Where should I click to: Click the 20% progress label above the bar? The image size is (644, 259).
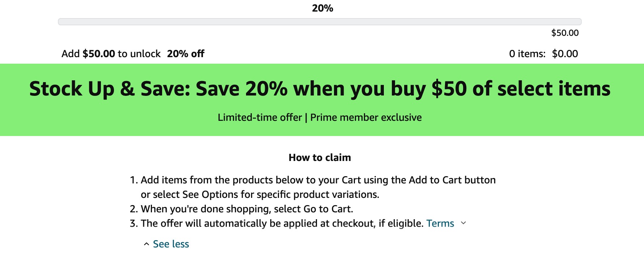click(x=322, y=8)
